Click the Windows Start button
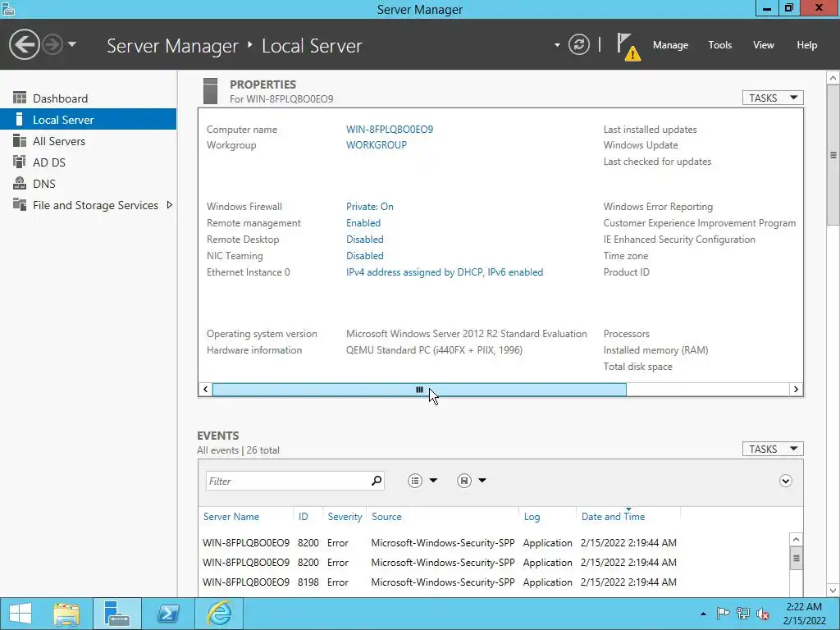The width and height of the screenshot is (840, 630). 21,614
